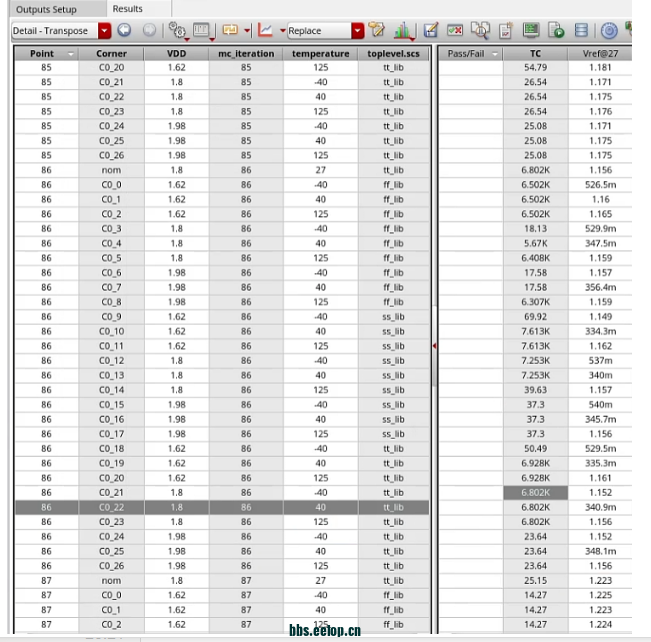Sort by the Corner column header
651x642 pixels.
click(x=111, y=54)
